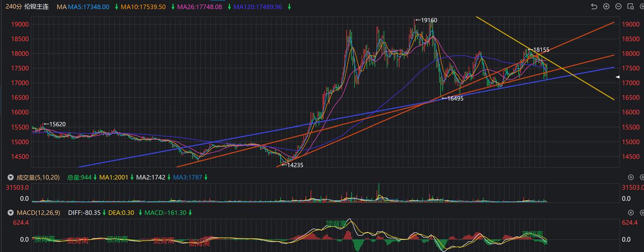Click the green arrow after MA120 value
Image resolution: width=644 pixels, height=252 pixels.
click(x=289, y=7)
